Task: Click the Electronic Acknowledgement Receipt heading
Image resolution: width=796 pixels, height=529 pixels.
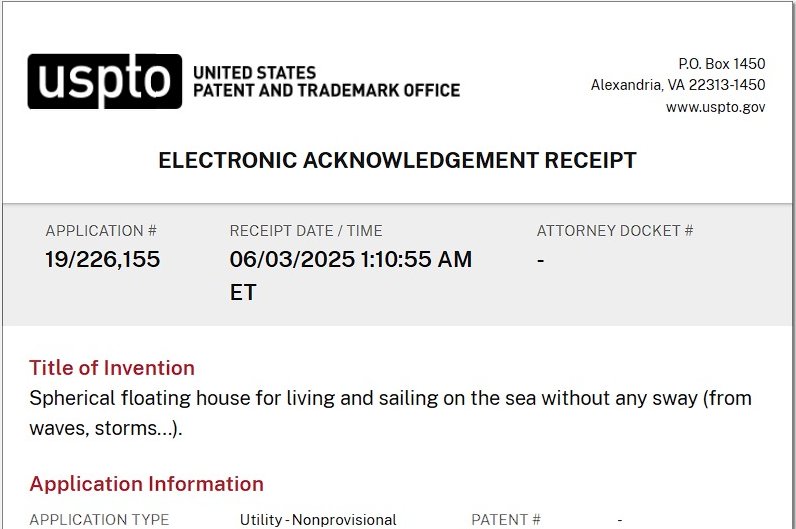Action: tap(397, 161)
